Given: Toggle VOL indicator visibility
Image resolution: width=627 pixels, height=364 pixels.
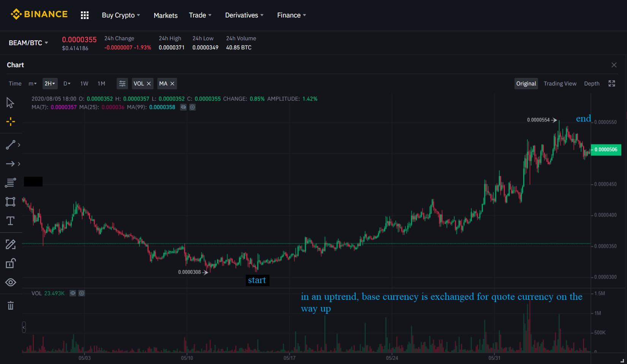Looking at the screenshot, I should click(73, 293).
